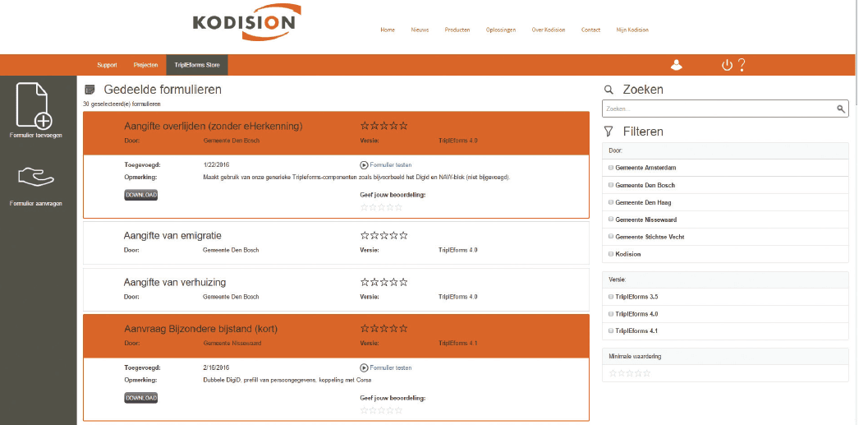
Task: Click the Formulier toevoegen document icon
Action: (34, 105)
